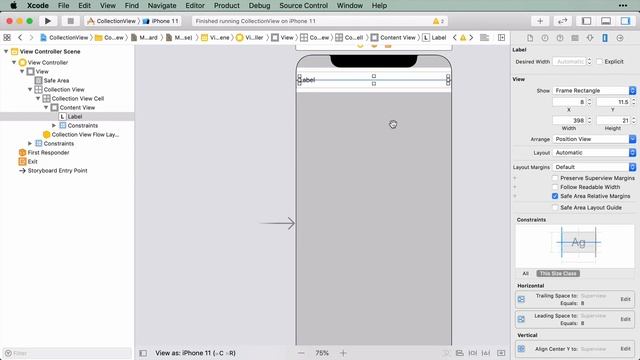The image size is (640, 360).
Task: Step the Height value stepper
Action: point(633,120)
